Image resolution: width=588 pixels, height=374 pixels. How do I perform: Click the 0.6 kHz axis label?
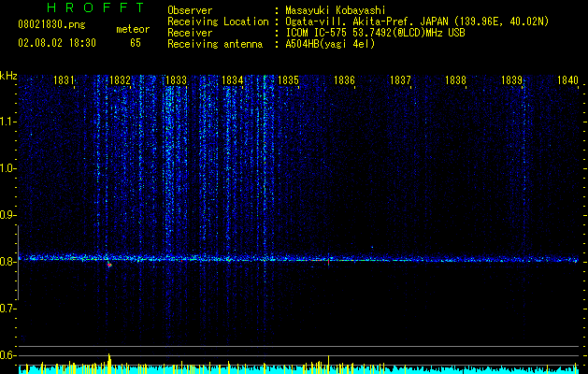8,355
